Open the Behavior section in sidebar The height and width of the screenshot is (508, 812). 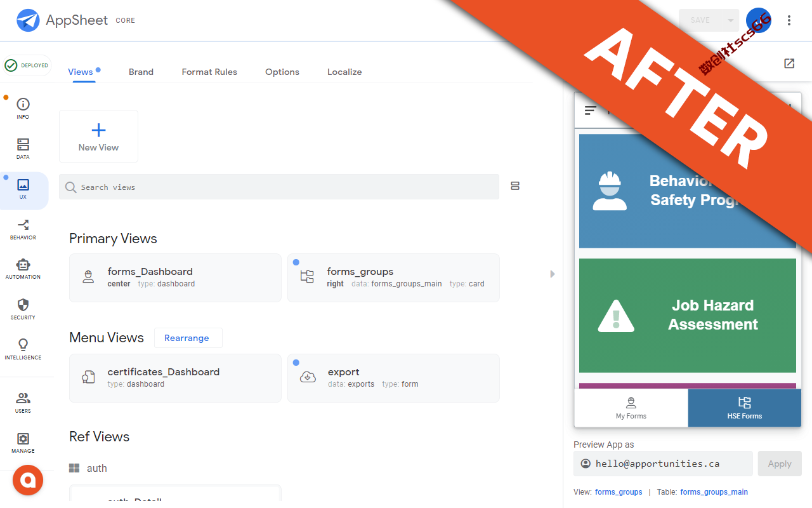[x=23, y=229]
